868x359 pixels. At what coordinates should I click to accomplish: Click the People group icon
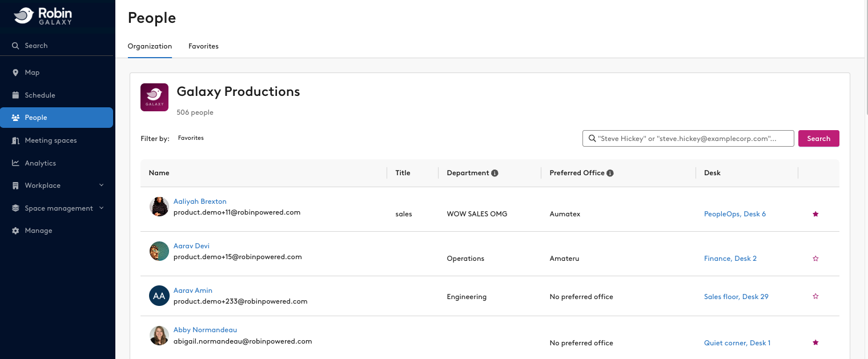pos(15,118)
